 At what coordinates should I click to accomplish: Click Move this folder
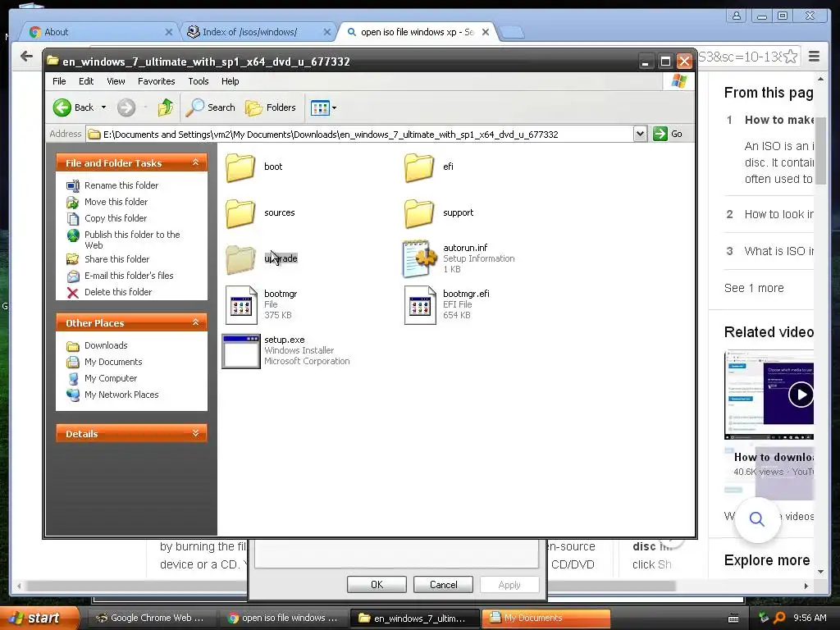116,202
